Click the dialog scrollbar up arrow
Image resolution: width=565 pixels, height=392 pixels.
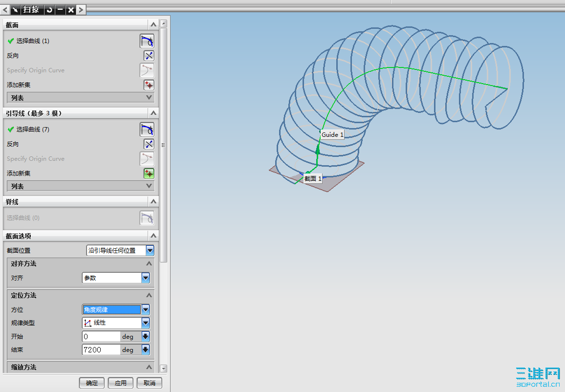(164, 24)
